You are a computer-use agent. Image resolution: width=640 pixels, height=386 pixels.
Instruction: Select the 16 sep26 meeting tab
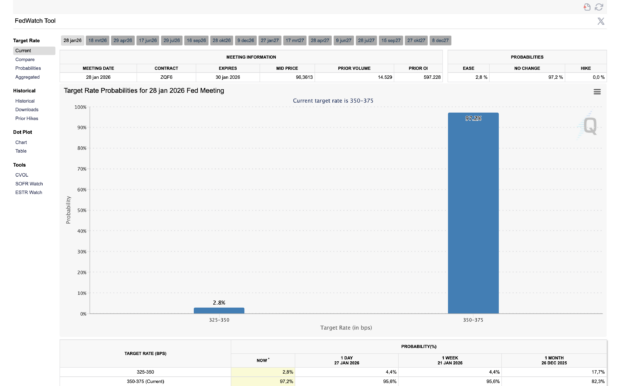coord(196,40)
